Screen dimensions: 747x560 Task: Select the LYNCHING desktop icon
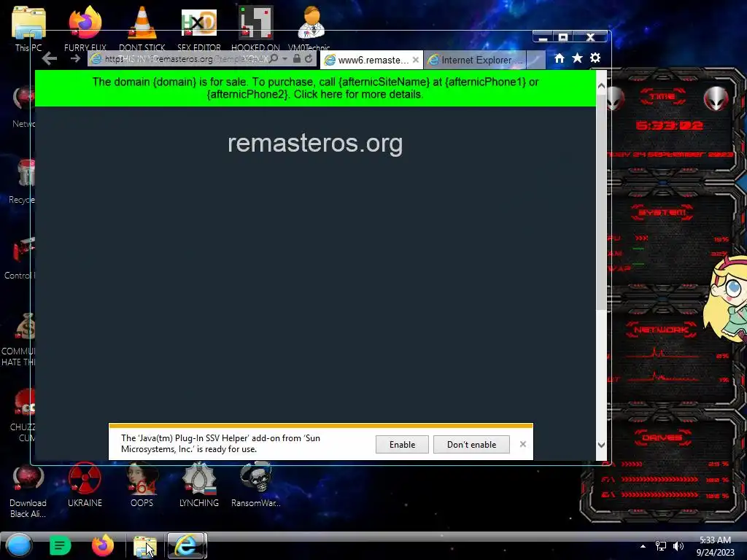click(199, 485)
